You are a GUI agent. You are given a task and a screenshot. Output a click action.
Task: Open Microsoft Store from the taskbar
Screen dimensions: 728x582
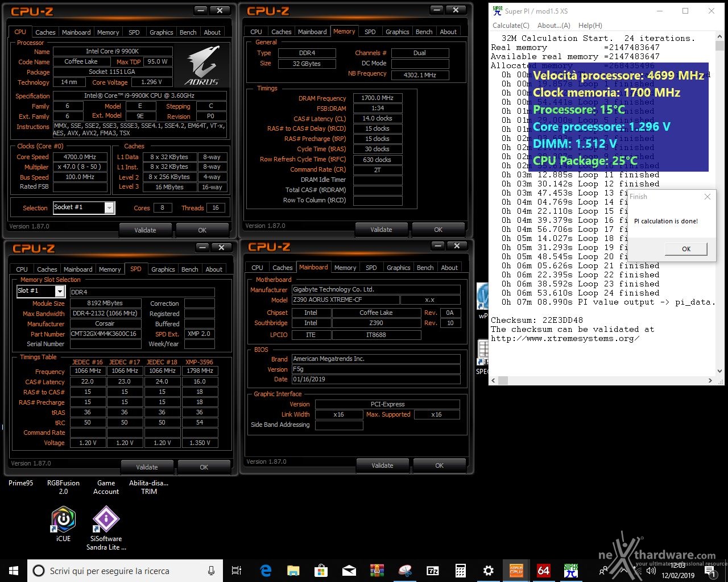point(321,571)
